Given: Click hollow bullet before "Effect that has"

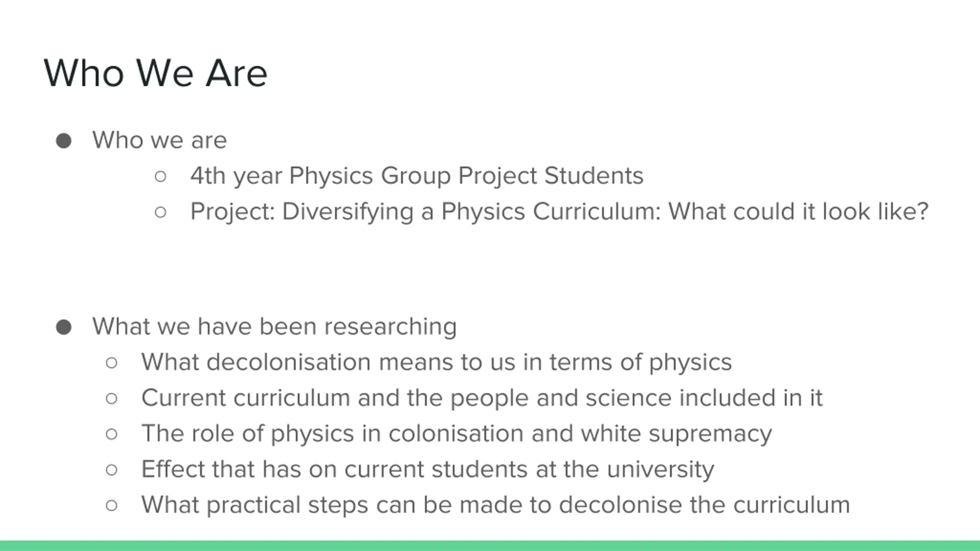Looking at the screenshot, I should 111,470.
